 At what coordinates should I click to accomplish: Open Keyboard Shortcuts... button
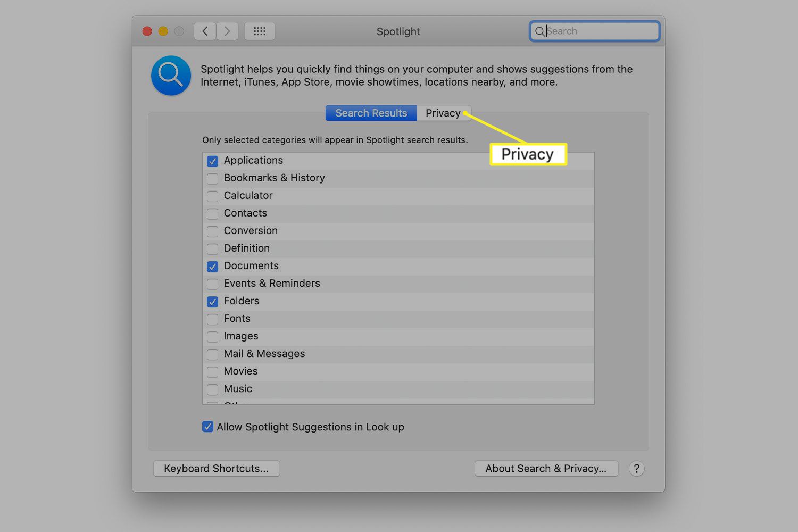click(x=217, y=469)
